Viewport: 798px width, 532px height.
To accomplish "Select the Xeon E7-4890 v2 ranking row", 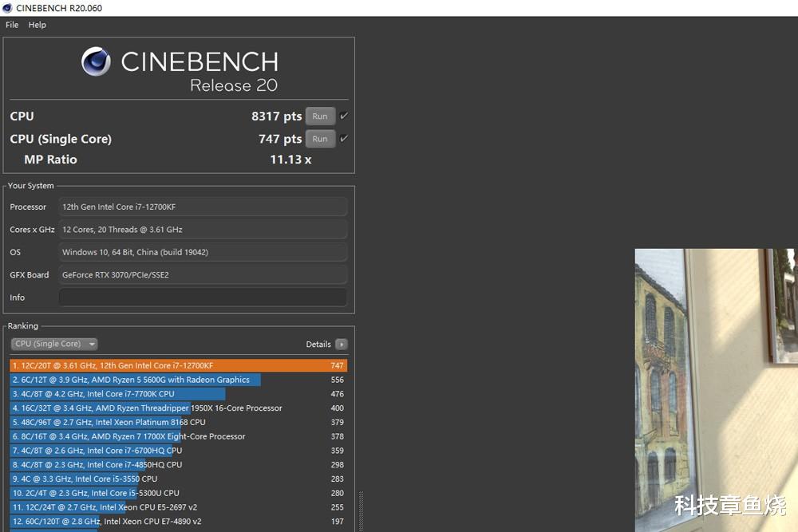I will 179,522.
